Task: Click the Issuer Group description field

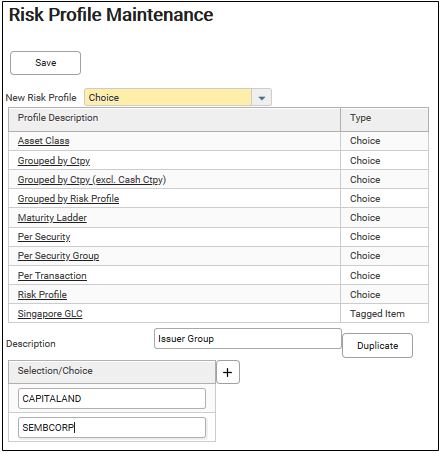Action: click(248, 339)
